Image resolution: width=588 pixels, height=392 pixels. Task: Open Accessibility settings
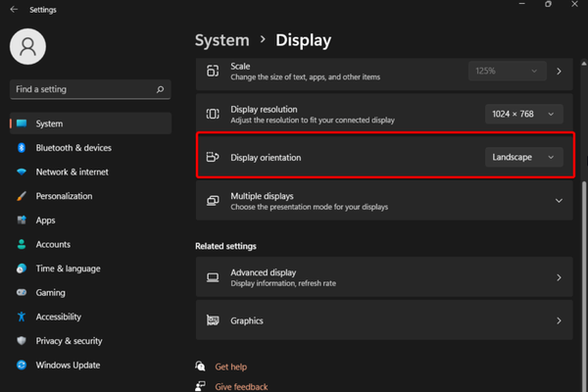click(91, 317)
